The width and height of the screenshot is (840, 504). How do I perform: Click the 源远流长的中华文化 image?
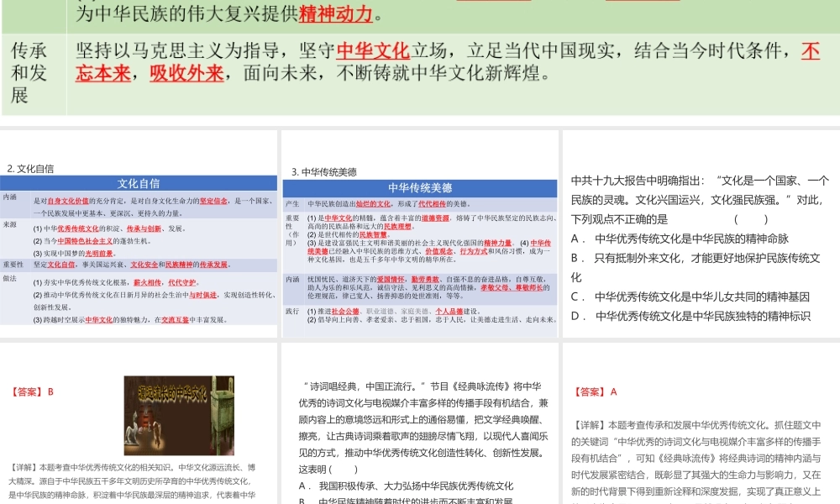pos(179,416)
